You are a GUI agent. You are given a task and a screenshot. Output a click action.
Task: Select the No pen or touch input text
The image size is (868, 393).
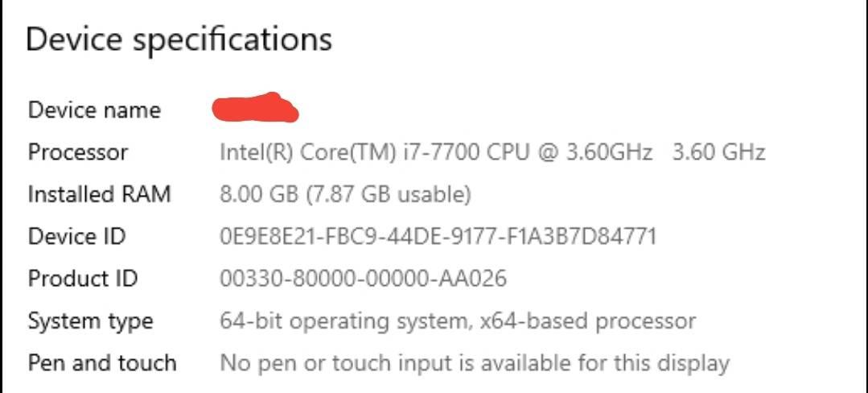coord(475,364)
